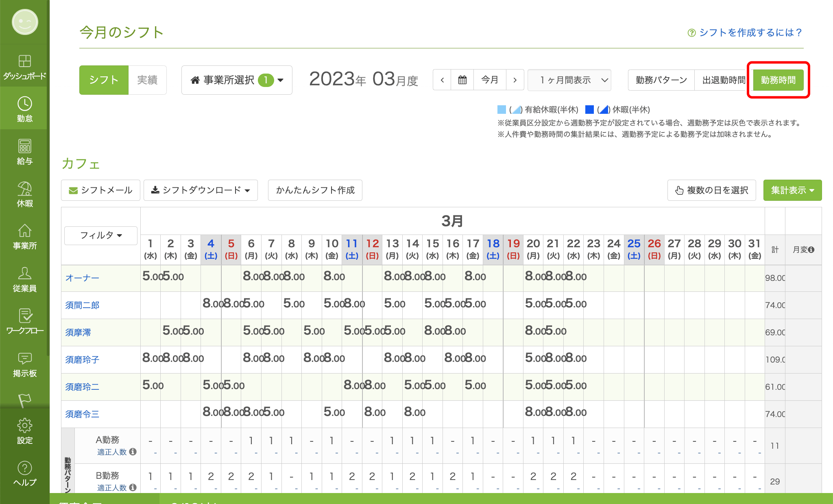Click the smiley face logo at top
This screenshot has height=504, width=833.
(x=25, y=22)
